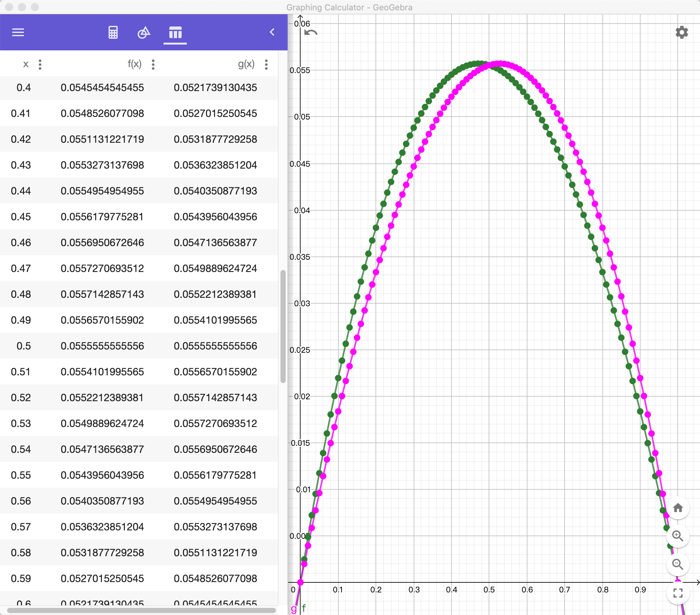Select g(x) cell 0.0557142857143 in row 0.52
This screenshot has width=700, height=615.
point(216,398)
